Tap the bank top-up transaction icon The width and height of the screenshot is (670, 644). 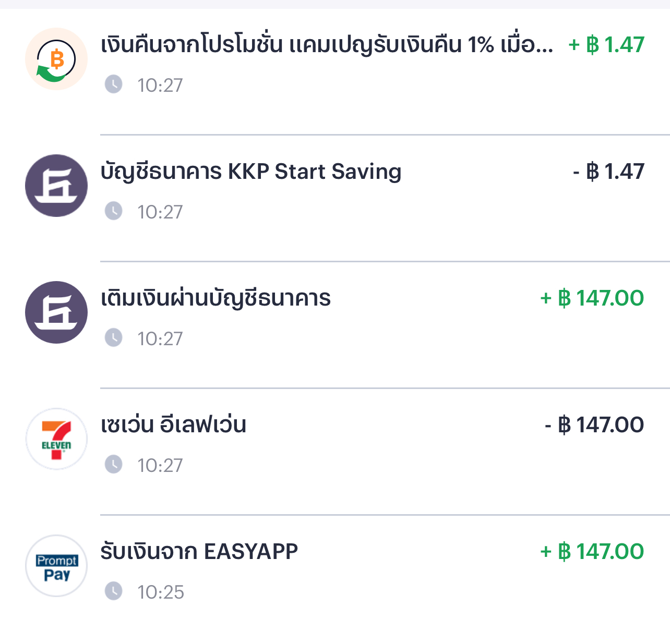56,312
